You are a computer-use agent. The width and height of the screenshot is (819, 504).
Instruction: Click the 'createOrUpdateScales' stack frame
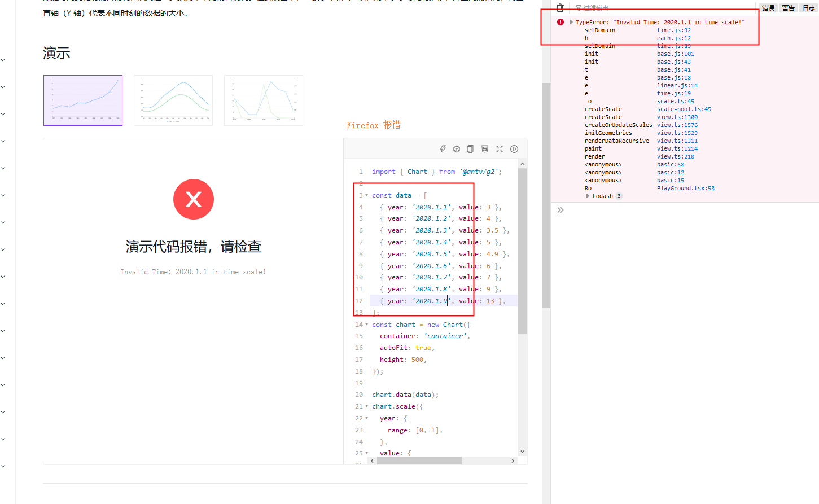coord(619,125)
